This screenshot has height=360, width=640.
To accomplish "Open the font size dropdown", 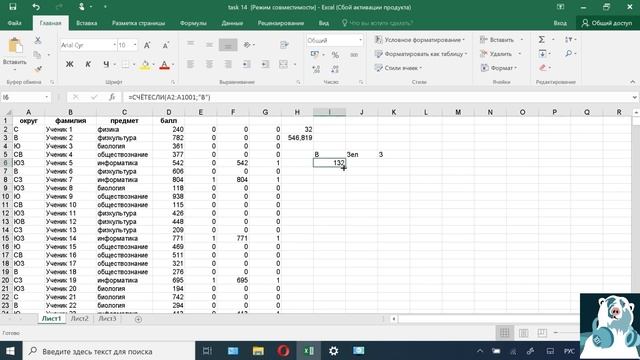I will coord(135,45).
